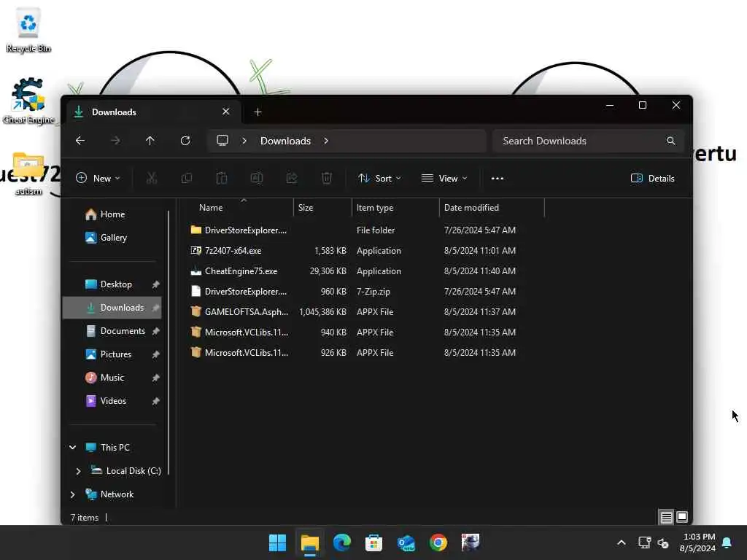The image size is (747, 560).
Task: Click the Share icon in toolbar
Action: pos(292,178)
